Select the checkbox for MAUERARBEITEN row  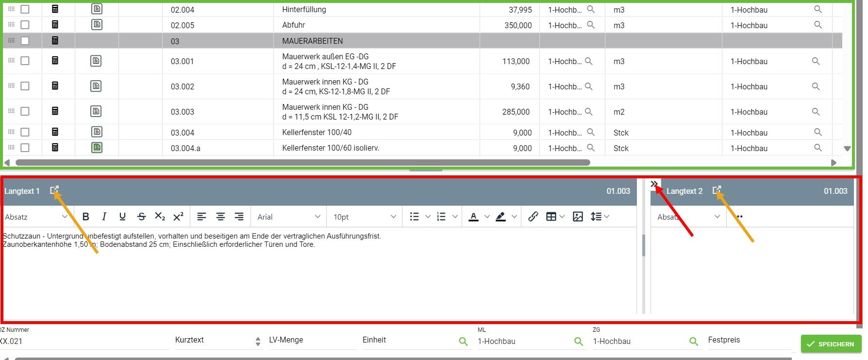tap(25, 41)
